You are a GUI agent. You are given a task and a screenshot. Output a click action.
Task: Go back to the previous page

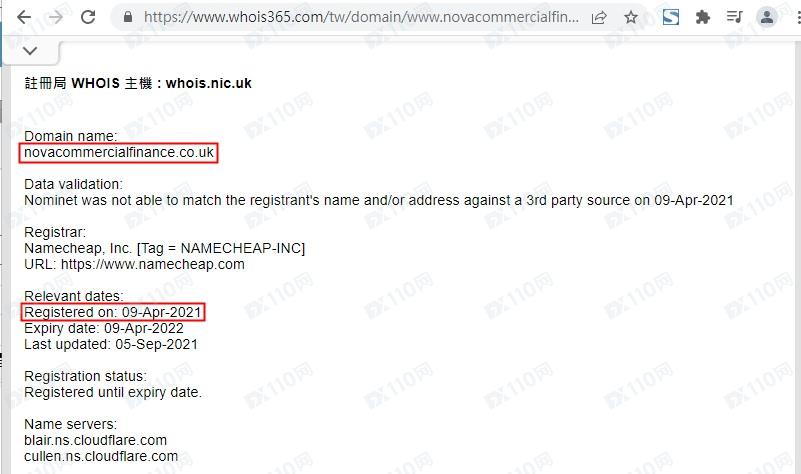click(x=24, y=17)
